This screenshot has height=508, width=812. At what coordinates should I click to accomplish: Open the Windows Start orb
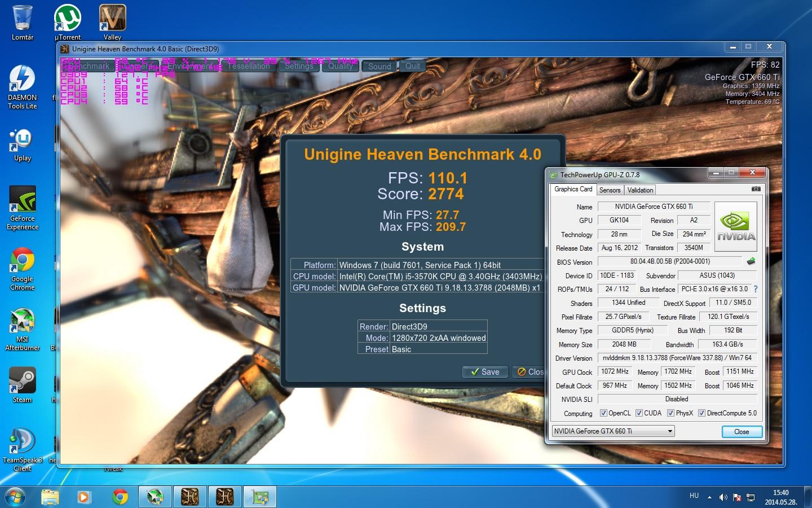pyautogui.click(x=15, y=497)
